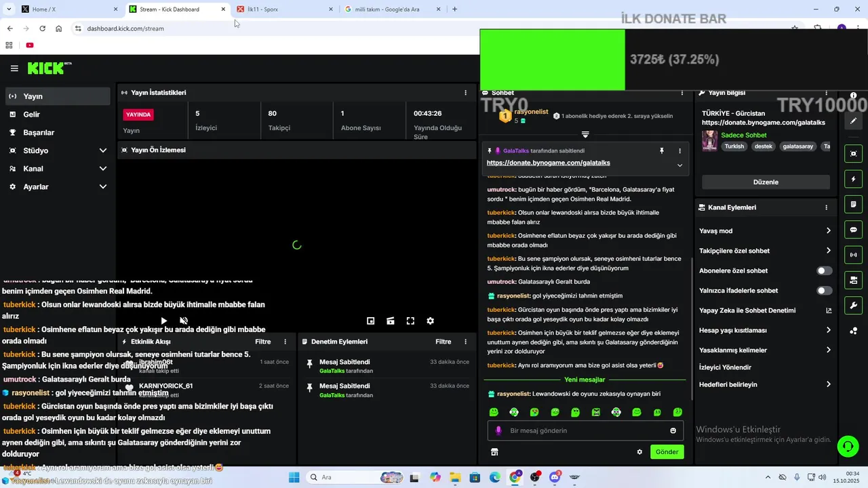This screenshot has width=868, height=488.
Task: Click the pin icon on the pinned message
Action: (662, 150)
